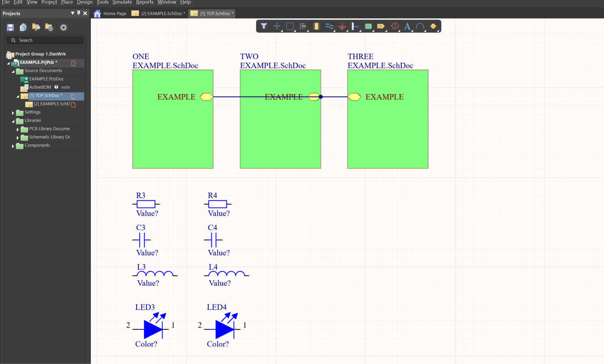Open the rectangular Selection tool
604x364 pixels.
[x=290, y=26]
